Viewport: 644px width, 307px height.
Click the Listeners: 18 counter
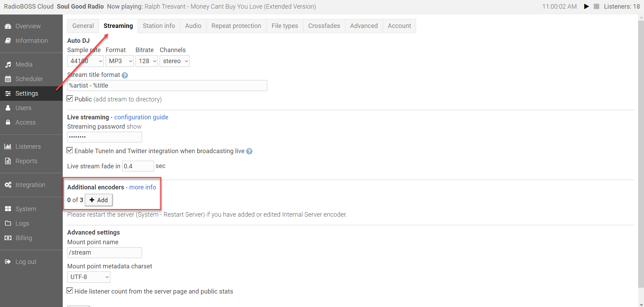(x=622, y=7)
